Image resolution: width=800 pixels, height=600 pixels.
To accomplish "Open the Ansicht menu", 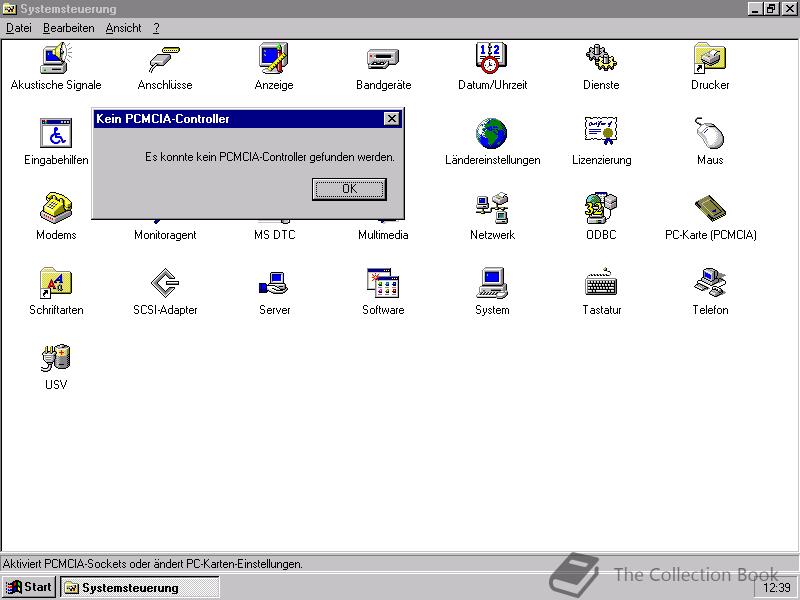I will point(123,28).
